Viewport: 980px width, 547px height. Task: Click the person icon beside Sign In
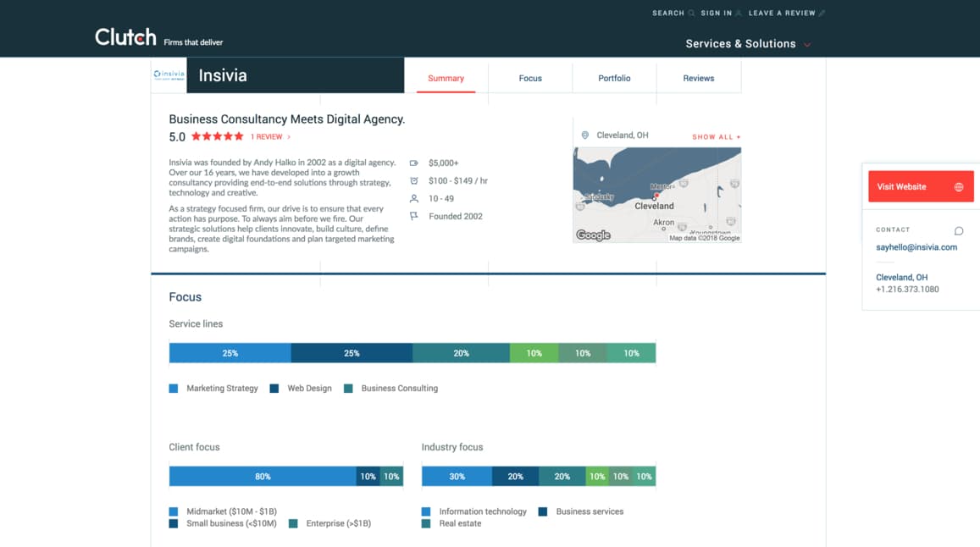(738, 14)
